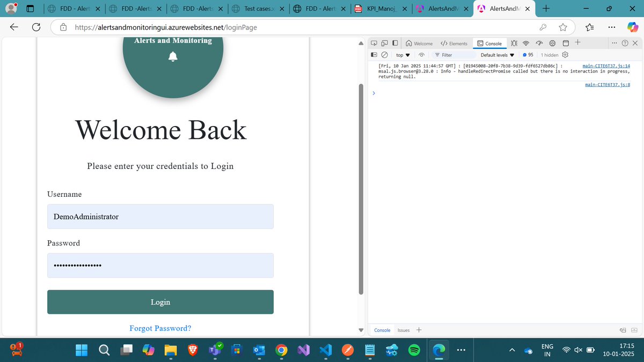Screen dimensions: 644x362
Task: Refresh the page with reload icon
Action: 36,27
